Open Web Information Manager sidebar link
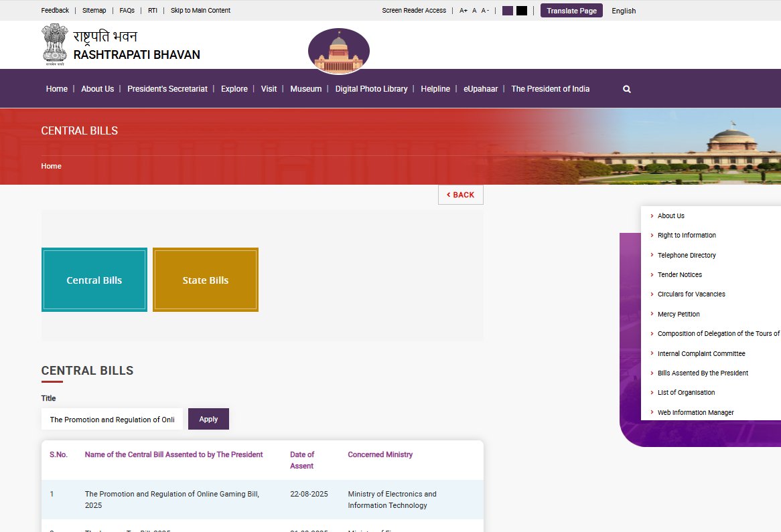Screen dimensions: 781x532 coord(695,412)
